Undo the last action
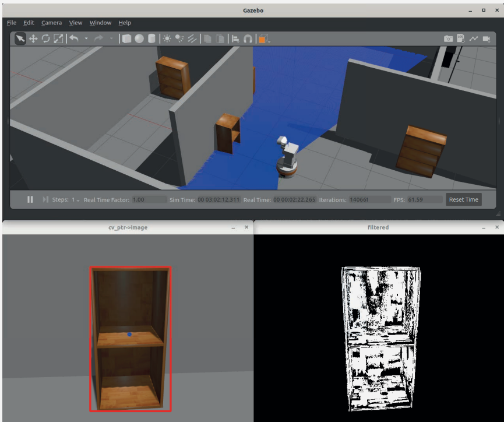The height and width of the screenshot is (422, 504). [x=74, y=38]
